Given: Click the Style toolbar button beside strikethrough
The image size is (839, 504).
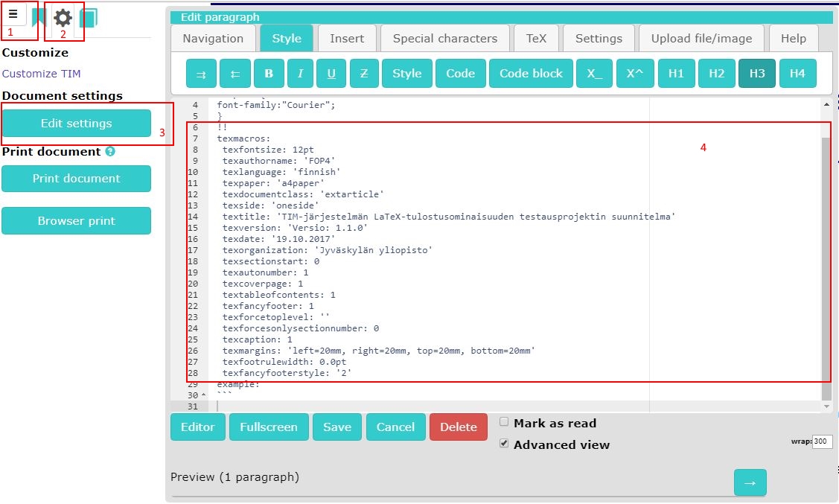Looking at the screenshot, I should click(x=406, y=73).
